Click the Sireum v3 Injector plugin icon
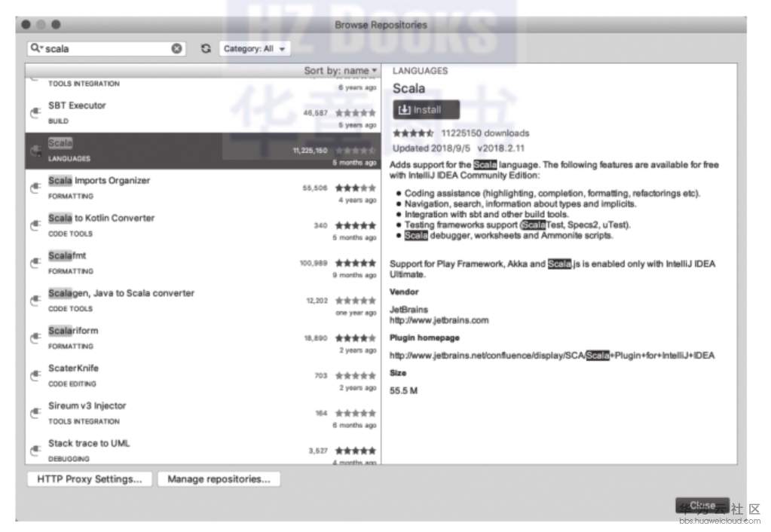The width and height of the screenshot is (771, 532). [35, 413]
